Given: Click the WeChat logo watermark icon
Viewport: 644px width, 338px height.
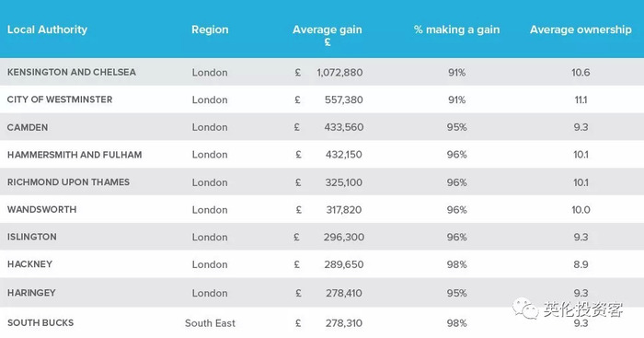Looking at the screenshot, I should [x=525, y=309].
